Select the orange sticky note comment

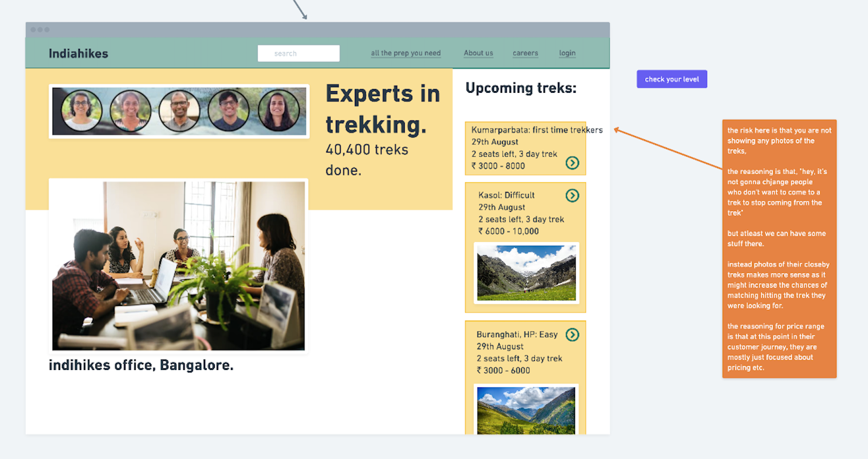(780, 248)
